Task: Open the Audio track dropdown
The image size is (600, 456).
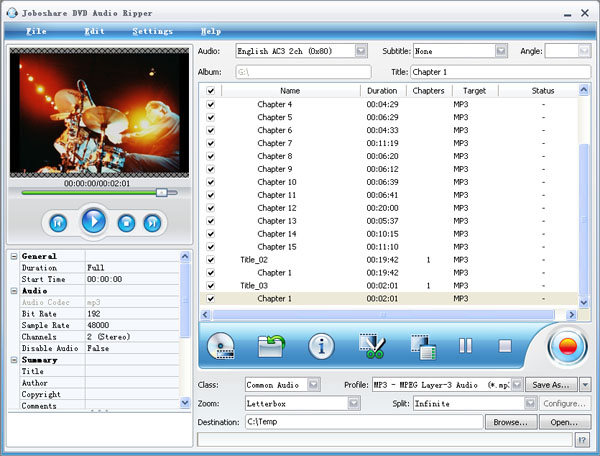Action: 360,51
